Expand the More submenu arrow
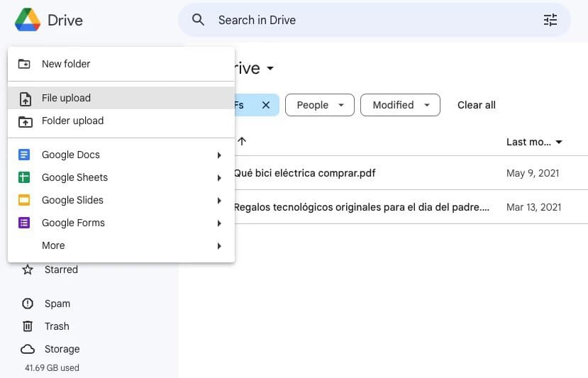This screenshot has height=378, width=588. click(x=219, y=246)
